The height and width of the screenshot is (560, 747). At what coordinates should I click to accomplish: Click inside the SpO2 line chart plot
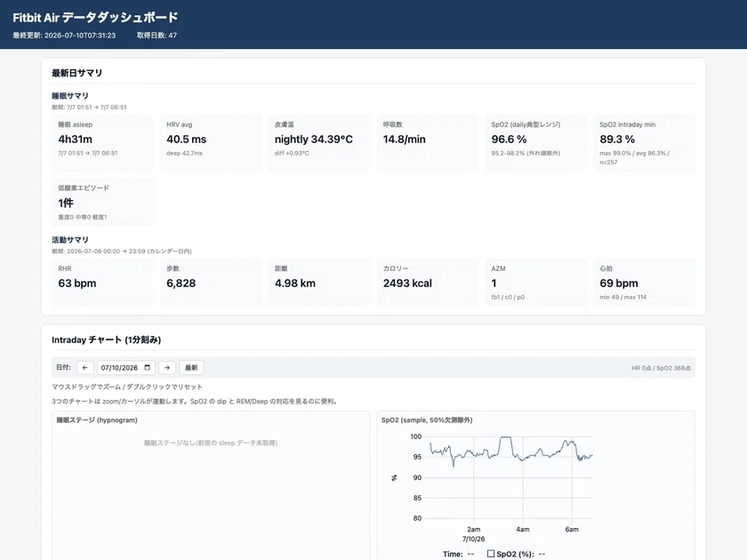pos(510,477)
